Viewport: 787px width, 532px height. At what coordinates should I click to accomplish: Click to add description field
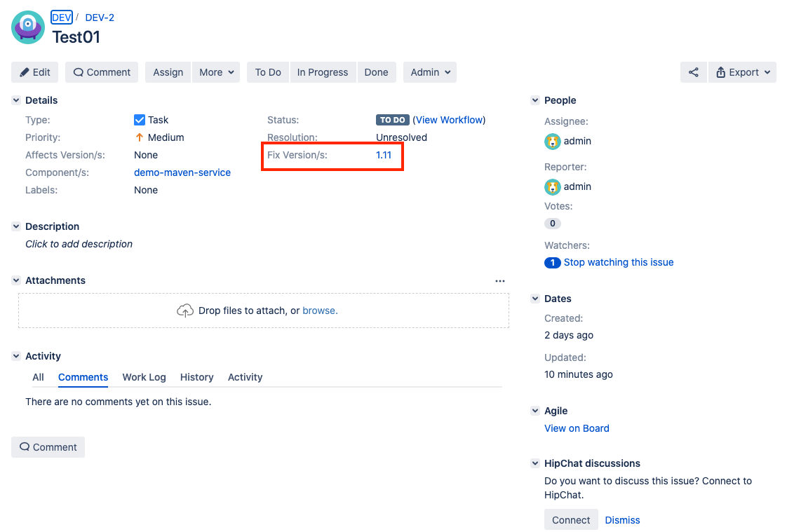(79, 244)
